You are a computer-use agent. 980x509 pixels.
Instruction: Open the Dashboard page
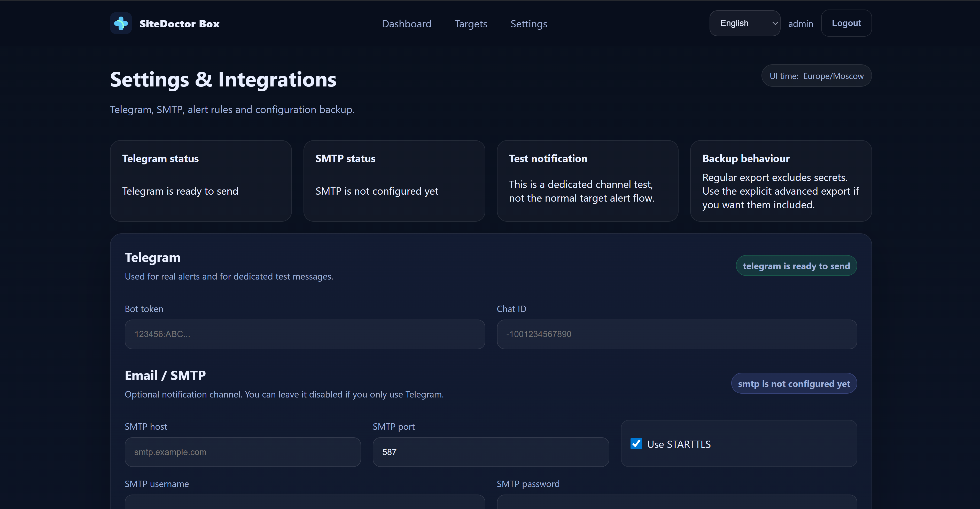click(x=406, y=23)
